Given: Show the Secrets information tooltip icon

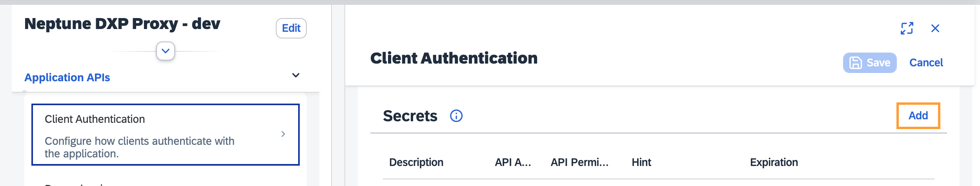Looking at the screenshot, I should (456, 116).
